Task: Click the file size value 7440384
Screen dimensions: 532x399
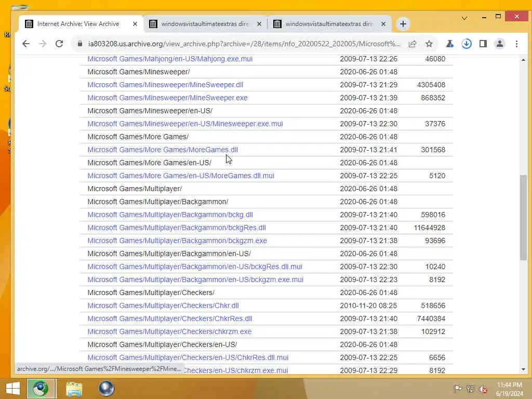Action: pyautogui.click(x=431, y=318)
